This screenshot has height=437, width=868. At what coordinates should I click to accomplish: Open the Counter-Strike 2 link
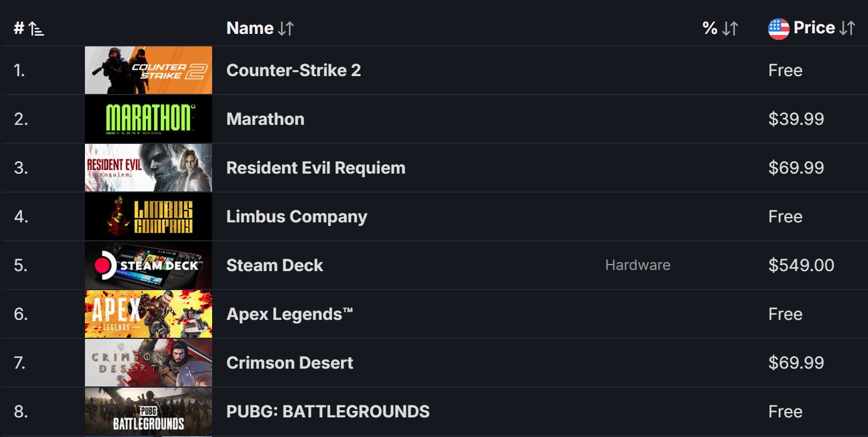point(294,70)
